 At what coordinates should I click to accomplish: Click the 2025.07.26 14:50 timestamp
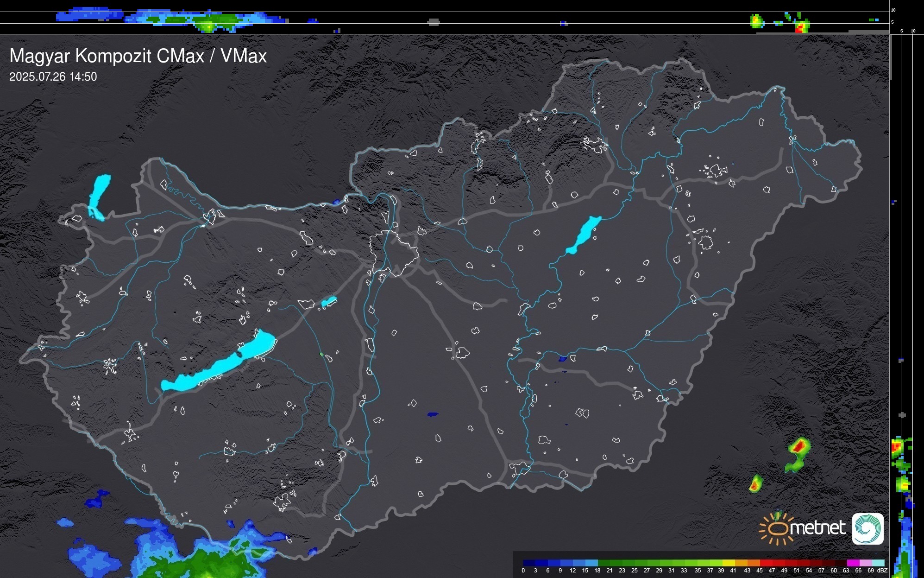[x=53, y=77]
